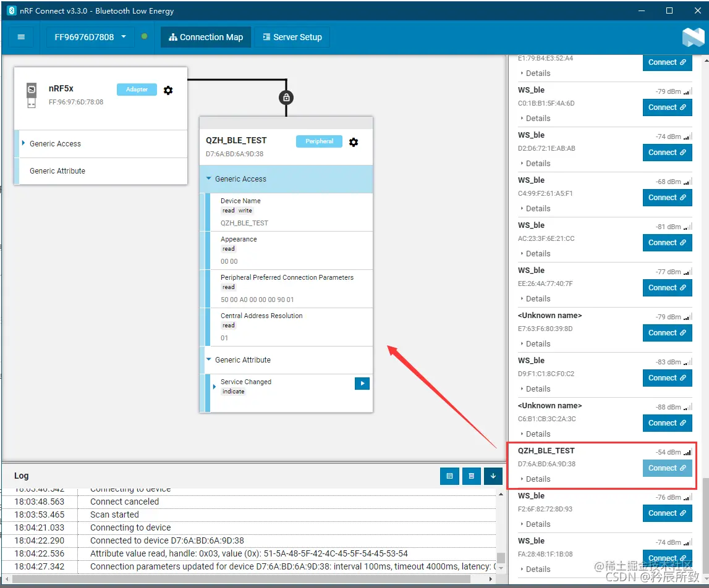Open the log file icon button
This screenshot has height=588, width=709.
pyautogui.click(x=449, y=476)
